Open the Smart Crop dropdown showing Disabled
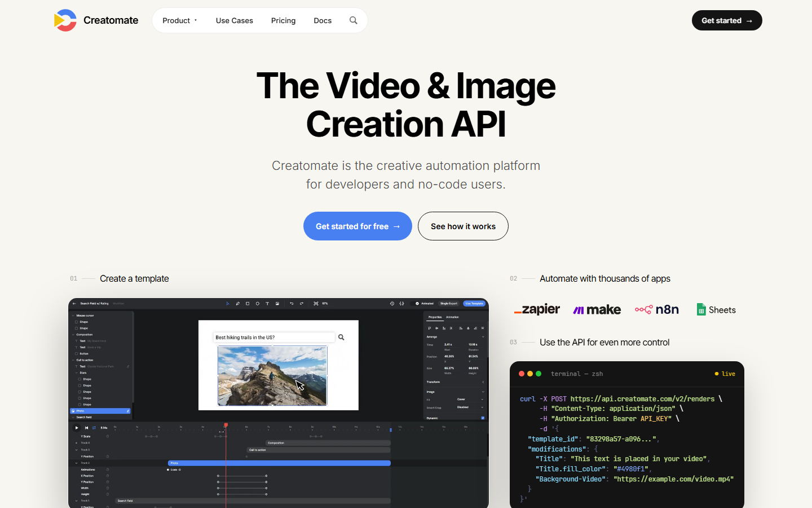Screen dimensions: 812x508 pyautogui.click(x=469, y=407)
